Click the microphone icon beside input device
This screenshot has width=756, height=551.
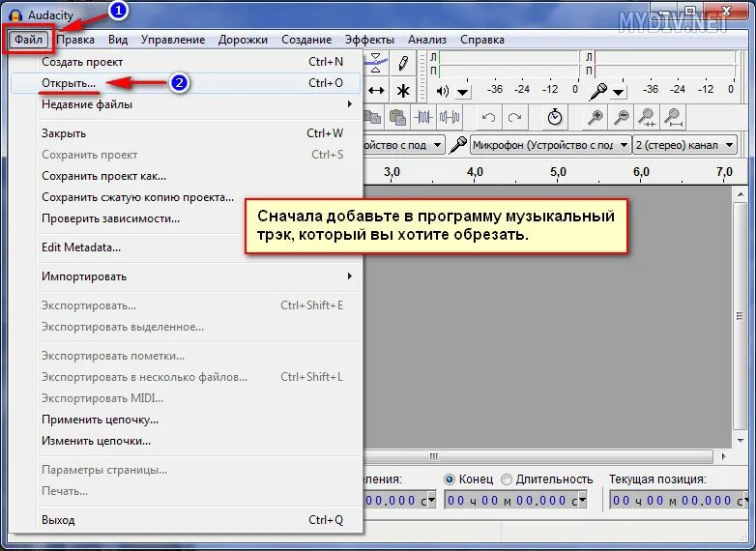pos(457,145)
